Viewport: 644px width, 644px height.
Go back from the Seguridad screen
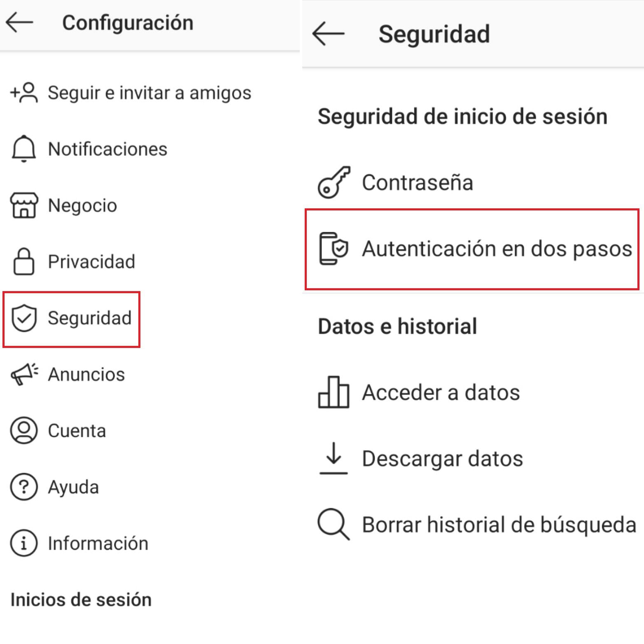point(328,33)
